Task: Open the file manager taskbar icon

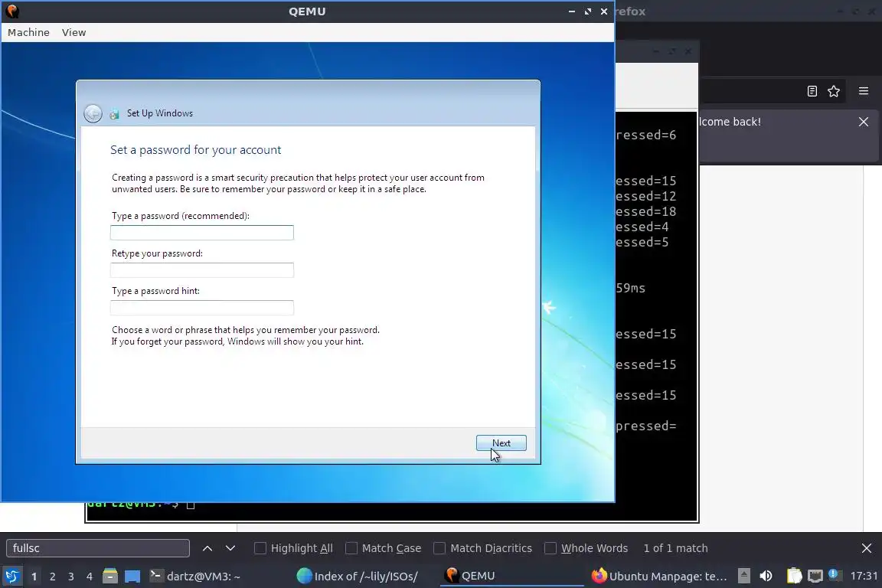Action: coord(110,577)
